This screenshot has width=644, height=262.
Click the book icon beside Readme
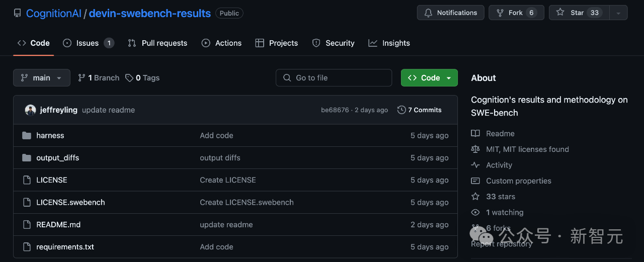475,134
